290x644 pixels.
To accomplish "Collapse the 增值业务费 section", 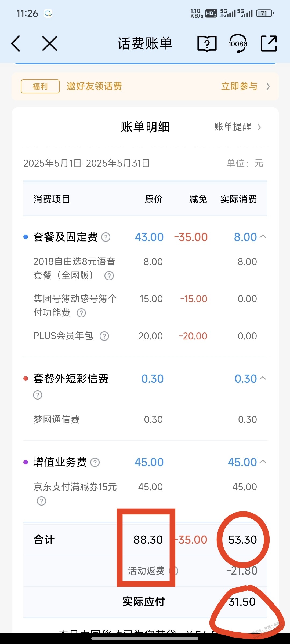I will 263,462.
